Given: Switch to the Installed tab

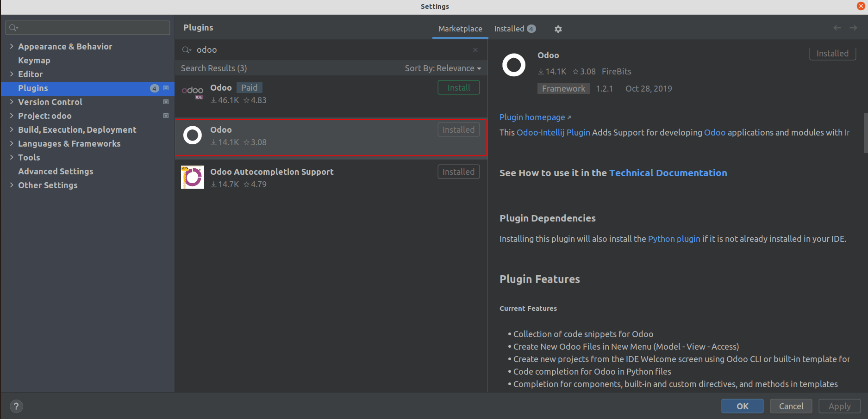Looking at the screenshot, I should pyautogui.click(x=515, y=29).
